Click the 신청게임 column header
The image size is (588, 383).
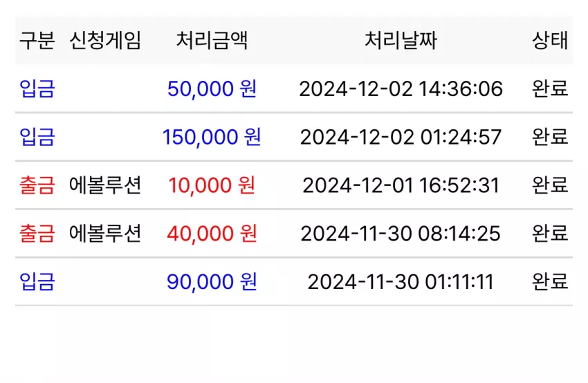point(105,40)
